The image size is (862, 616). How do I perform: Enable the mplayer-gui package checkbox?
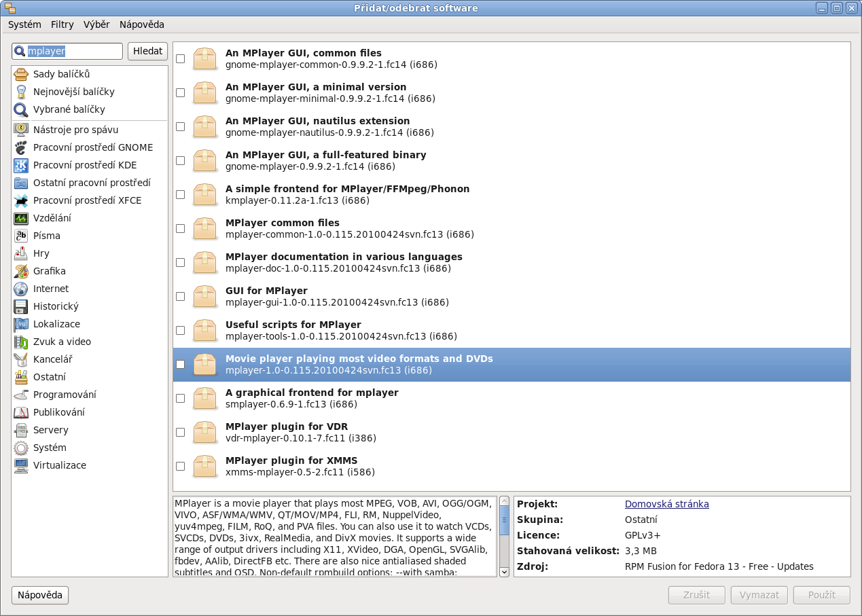180,296
